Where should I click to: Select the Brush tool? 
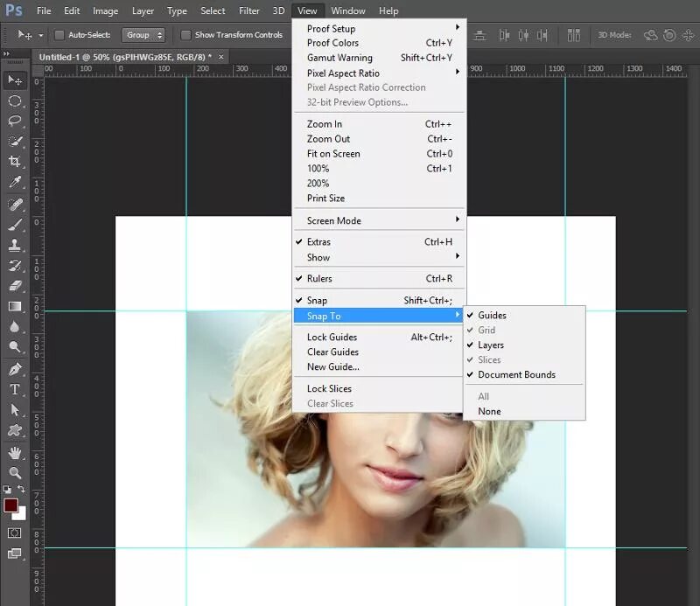tap(15, 225)
